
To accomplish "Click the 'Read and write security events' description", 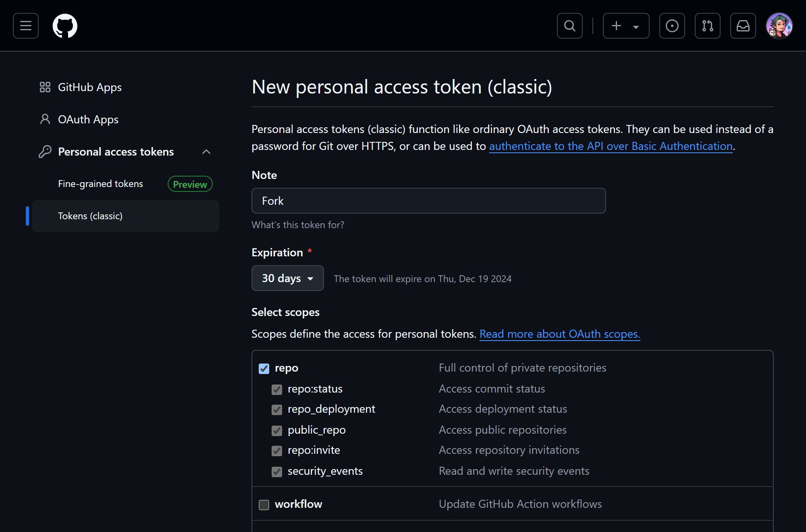I will click(x=514, y=471).
